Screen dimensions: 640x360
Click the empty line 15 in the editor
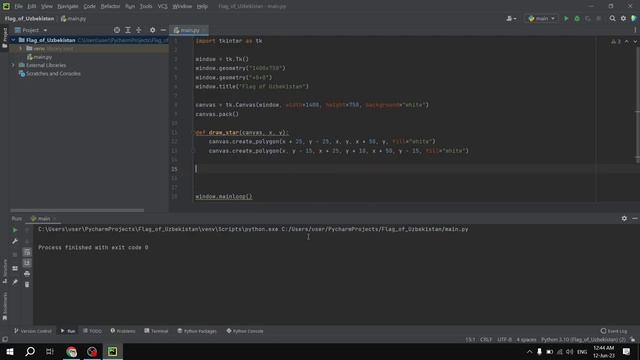pos(394,169)
